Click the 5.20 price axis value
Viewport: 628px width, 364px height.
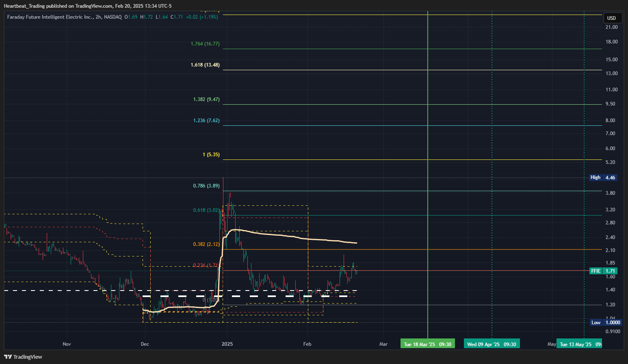coord(610,162)
